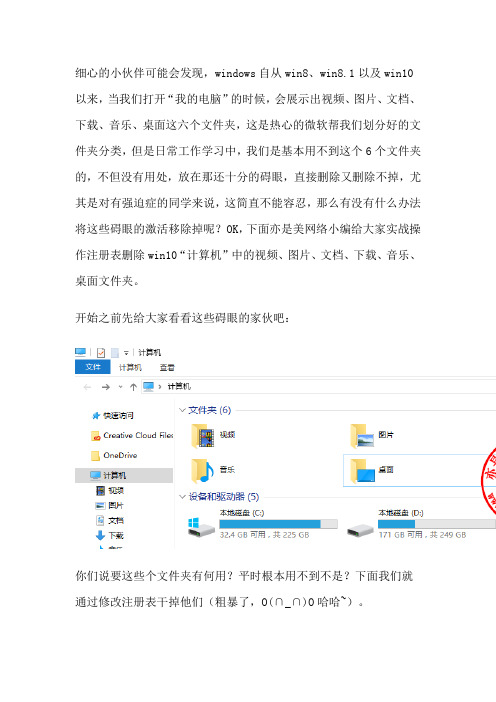Screen dimensions: 496x702
Task: Collapse the 文件夹 (6) group
Action: 182,410
